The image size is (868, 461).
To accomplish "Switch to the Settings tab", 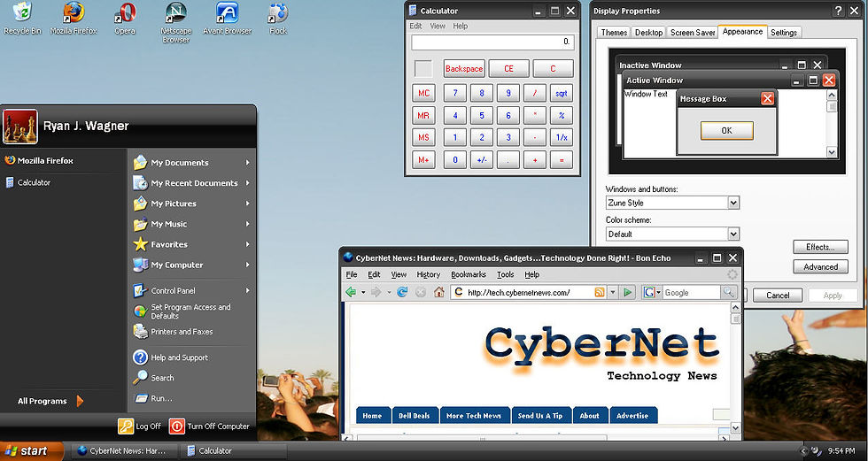I will [x=784, y=33].
